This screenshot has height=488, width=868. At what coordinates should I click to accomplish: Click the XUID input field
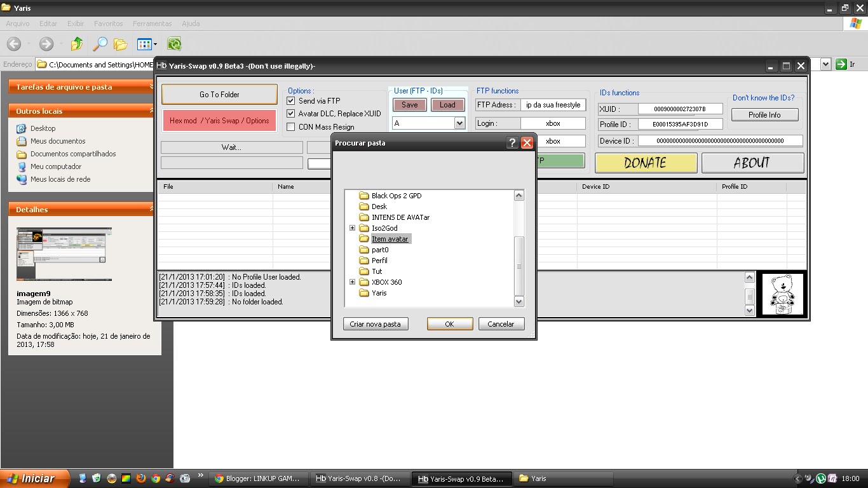[680, 109]
